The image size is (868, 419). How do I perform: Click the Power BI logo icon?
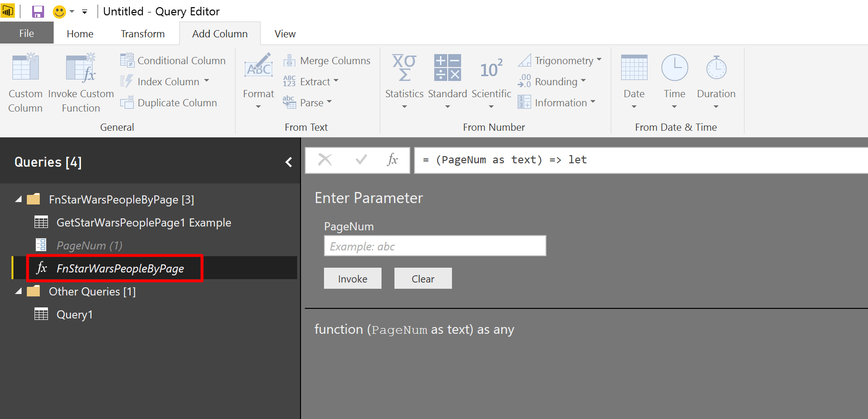[x=8, y=11]
